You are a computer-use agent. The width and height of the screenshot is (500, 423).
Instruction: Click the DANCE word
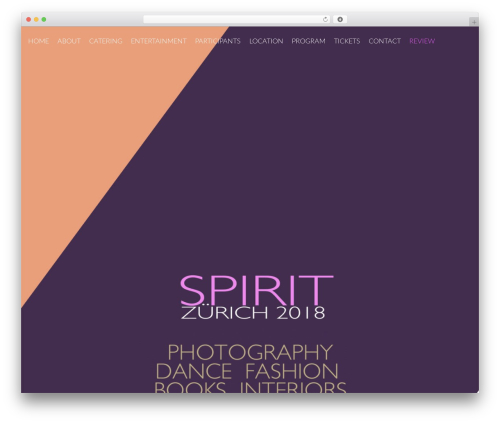pyautogui.click(x=194, y=371)
